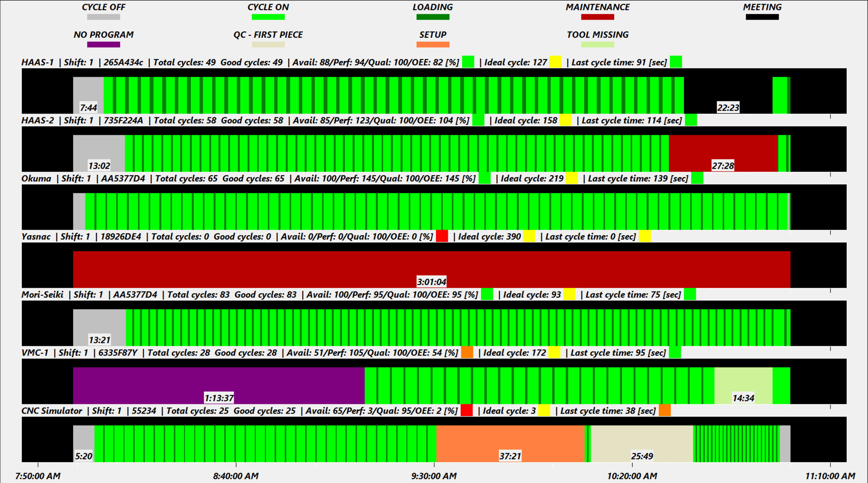This screenshot has height=483, width=868.
Task: Click HAAS-1 green OEE status indicator
Action: [468, 62]
